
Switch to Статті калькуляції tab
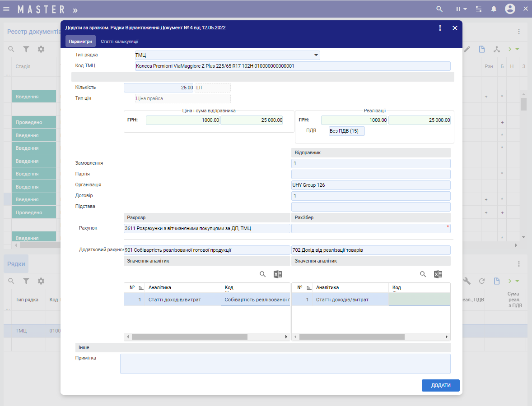coord(119,42)
